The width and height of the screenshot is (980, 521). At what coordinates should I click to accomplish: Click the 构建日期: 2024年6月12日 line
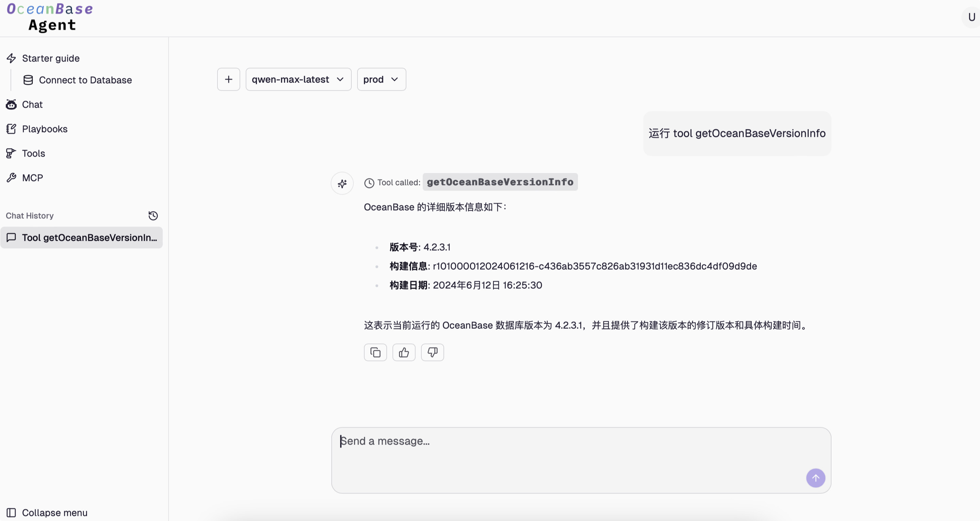466,285
